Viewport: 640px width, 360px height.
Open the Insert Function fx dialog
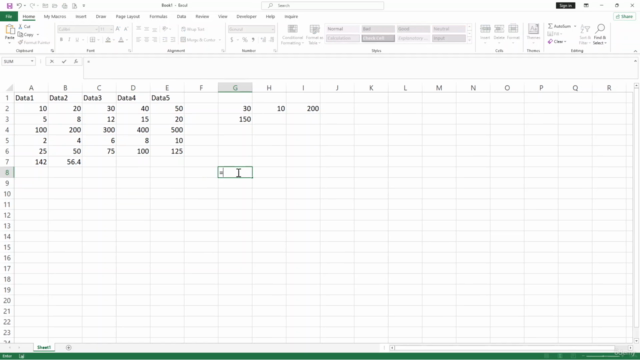click(76, 61)
